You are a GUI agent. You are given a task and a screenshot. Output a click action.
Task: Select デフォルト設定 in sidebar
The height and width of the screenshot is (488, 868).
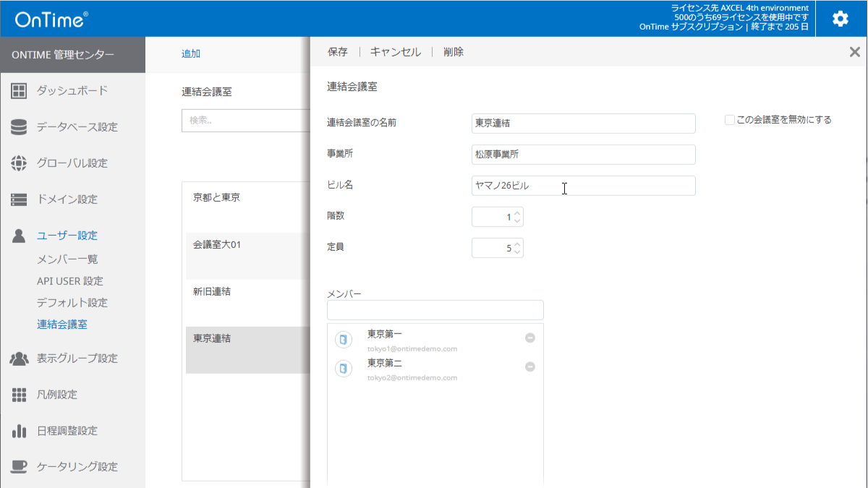coord(72,302)
